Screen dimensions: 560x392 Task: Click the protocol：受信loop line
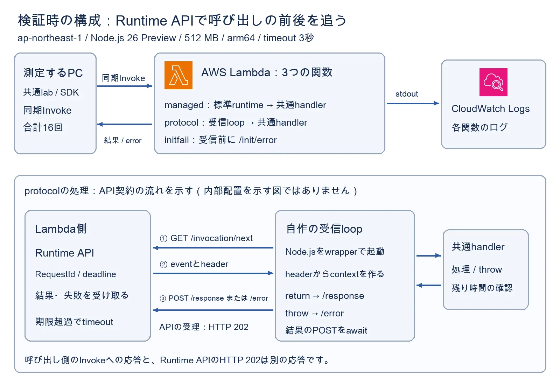[x=236, y=122]
